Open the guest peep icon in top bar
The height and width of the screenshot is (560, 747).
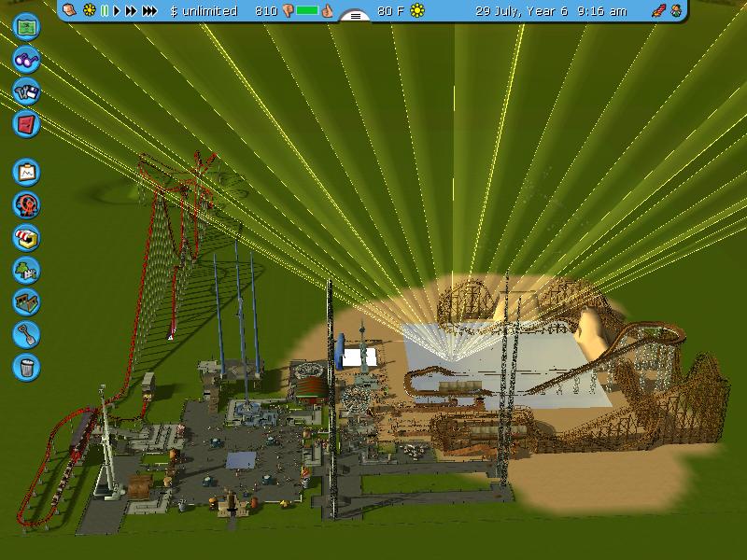(x=676, y=10)
